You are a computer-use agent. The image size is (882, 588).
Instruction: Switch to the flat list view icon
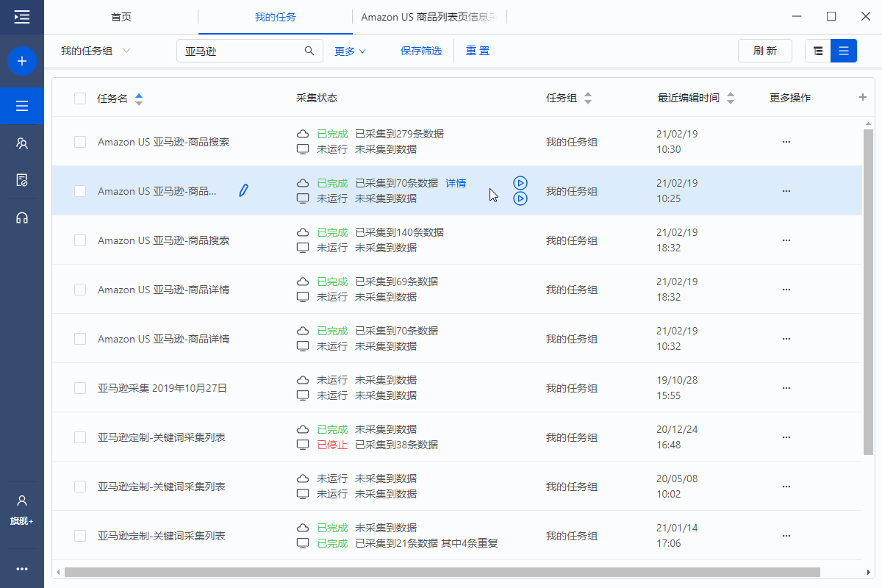844,51
